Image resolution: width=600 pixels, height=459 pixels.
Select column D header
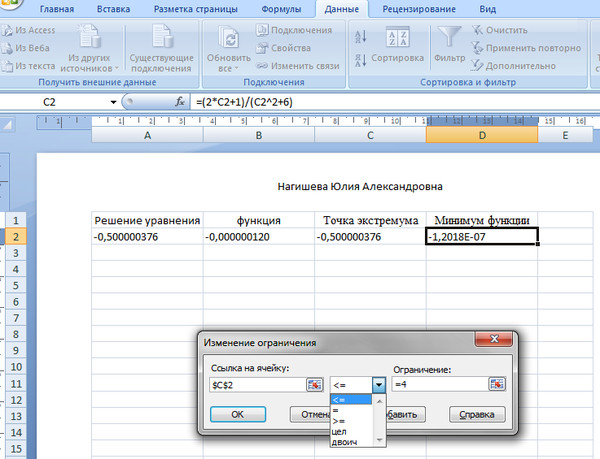(x=482, y=135)
